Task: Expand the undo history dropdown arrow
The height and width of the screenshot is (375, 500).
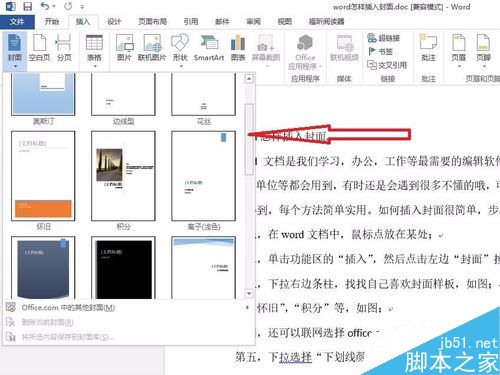Action: tap(54, 6)
